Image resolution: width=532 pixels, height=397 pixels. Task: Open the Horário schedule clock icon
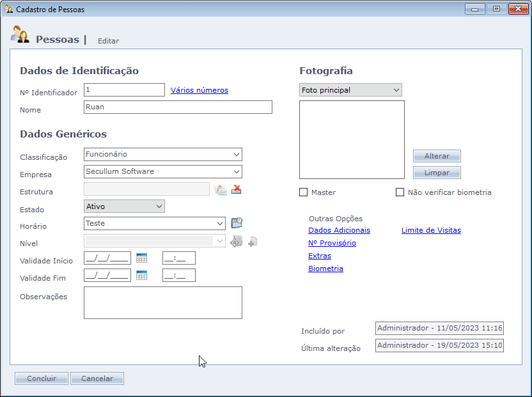tap(237, 223)
